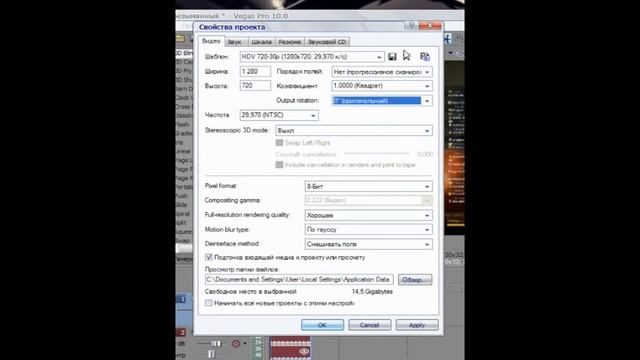Click the record arm icon on the track header
Image resolution: width=640 pixels, height=360 pixels.
point(236,344)
